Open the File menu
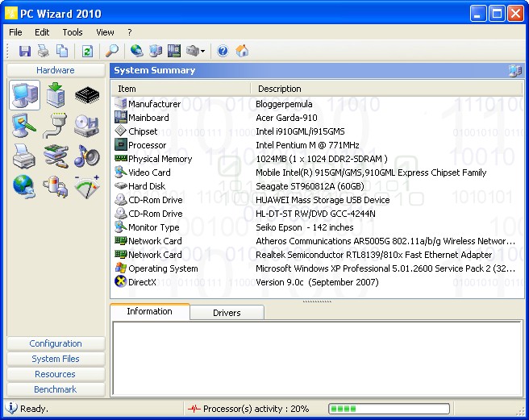Viewport: 529px width, 420px height. click(x=15, y=32)
